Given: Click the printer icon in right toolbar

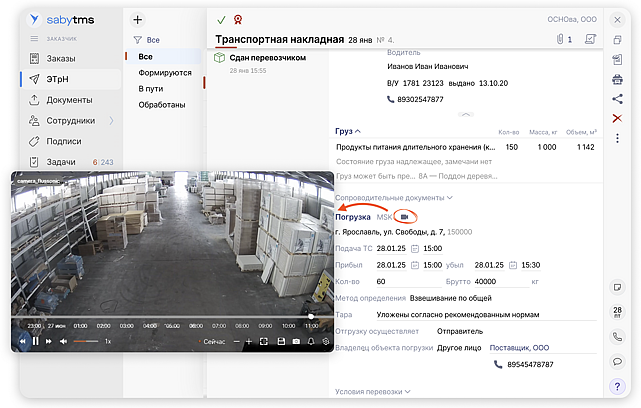Looking at the screenshot, I should [617, 79].
